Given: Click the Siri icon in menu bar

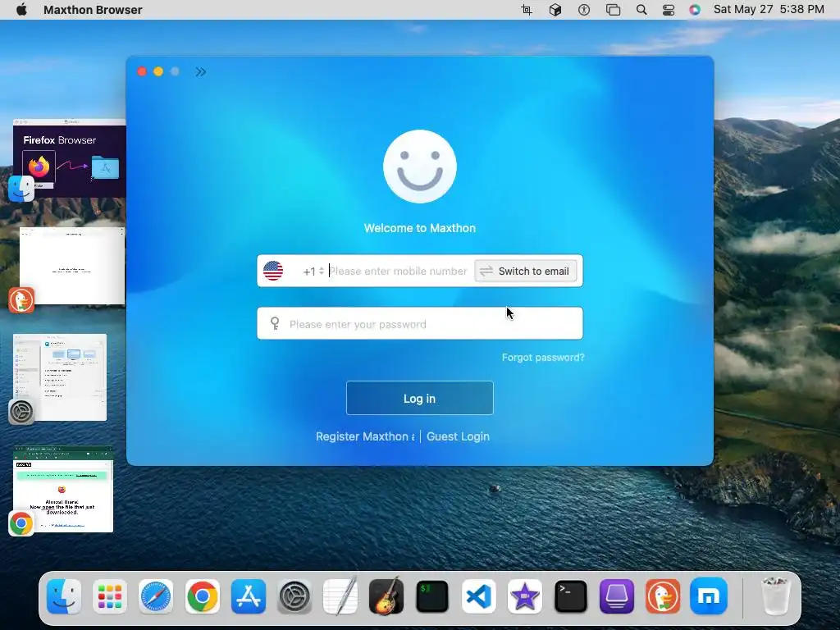Looking at the screenshot, I should coord(695,10).
